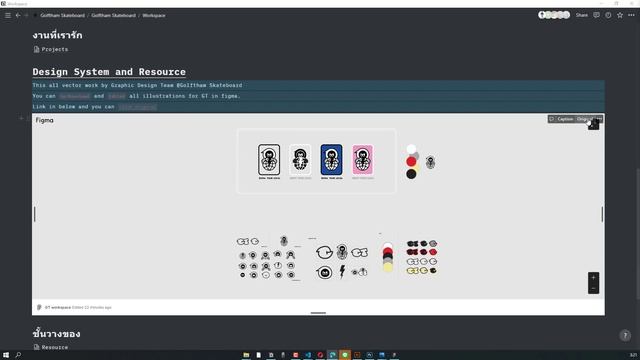Click text line 'all illustrations for GT in figma'

click(184, 96)
